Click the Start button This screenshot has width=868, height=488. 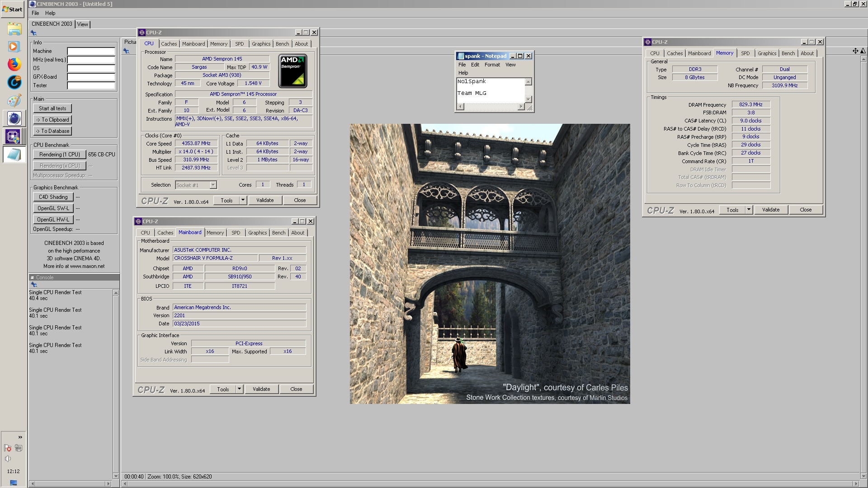(12, 9)
